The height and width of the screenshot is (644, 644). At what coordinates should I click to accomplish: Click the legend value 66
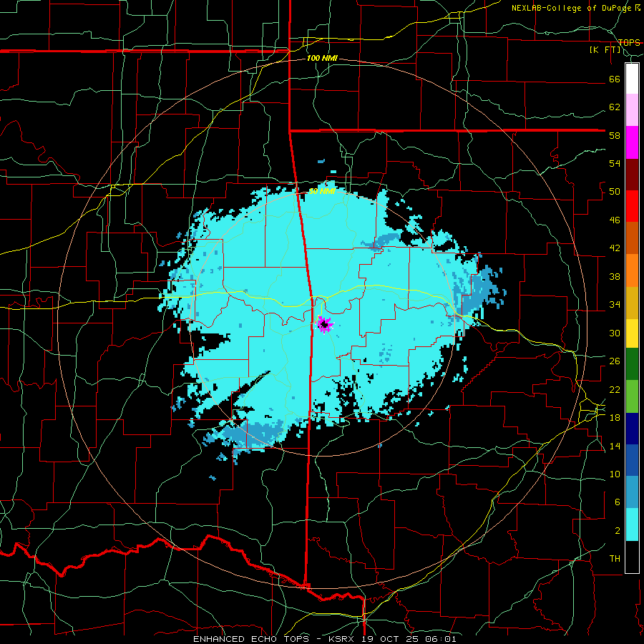[x=615, y=79]
